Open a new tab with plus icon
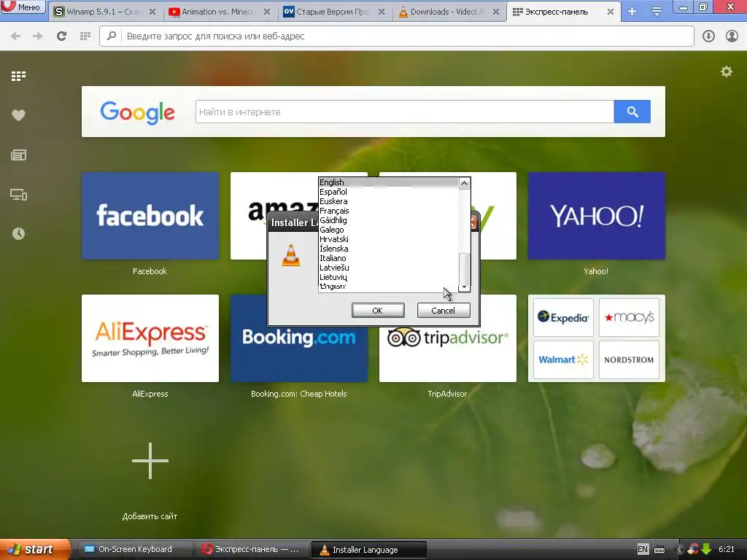 pyautogui.click(x=632, y=12)
